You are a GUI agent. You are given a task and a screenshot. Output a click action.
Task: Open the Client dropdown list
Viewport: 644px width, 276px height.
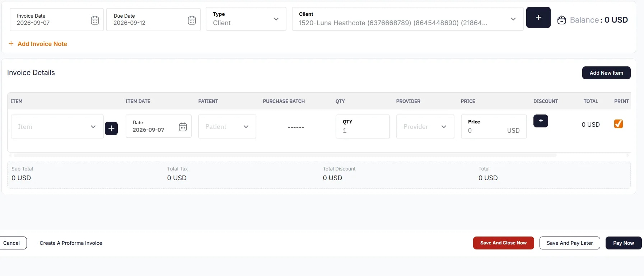point(407,19)
